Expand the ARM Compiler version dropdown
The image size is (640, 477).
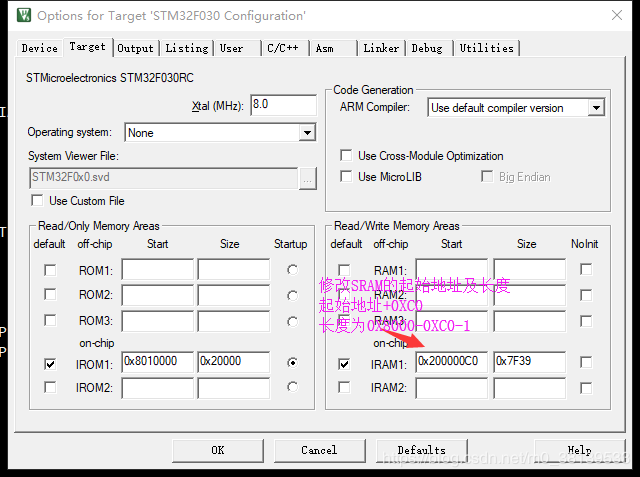[x=516, y=108]
